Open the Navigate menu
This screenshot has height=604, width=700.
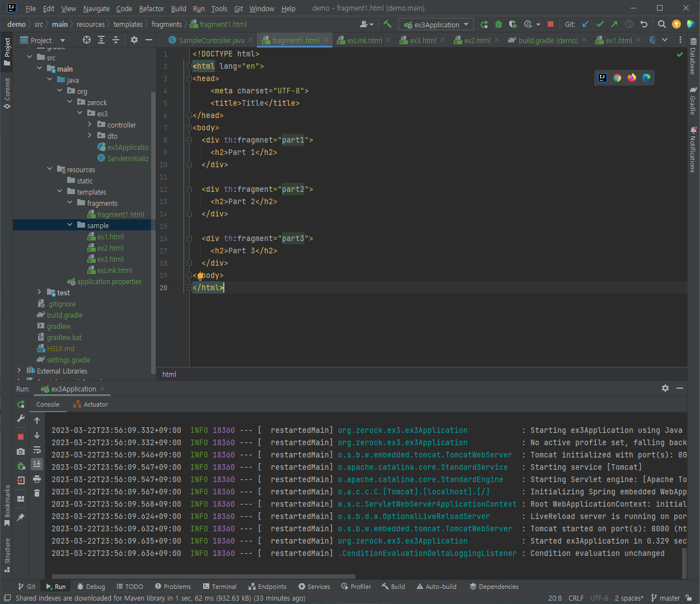(x=96, y=8)
